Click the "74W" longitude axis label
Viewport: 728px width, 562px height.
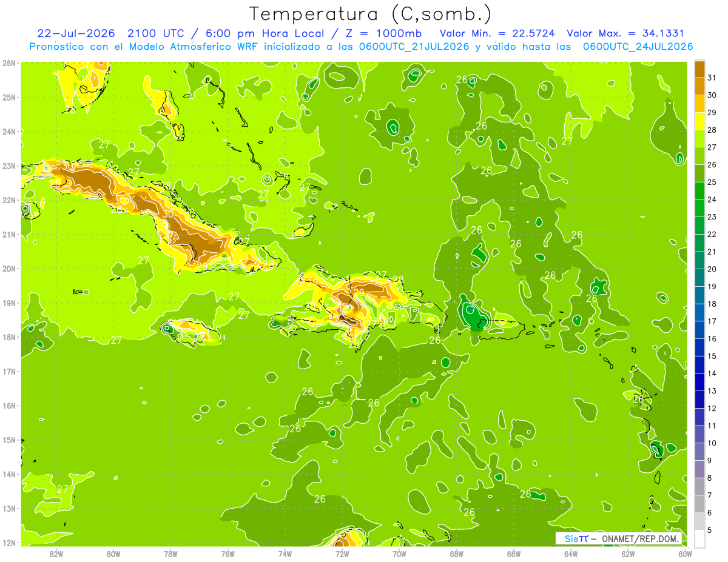point(285,554)
